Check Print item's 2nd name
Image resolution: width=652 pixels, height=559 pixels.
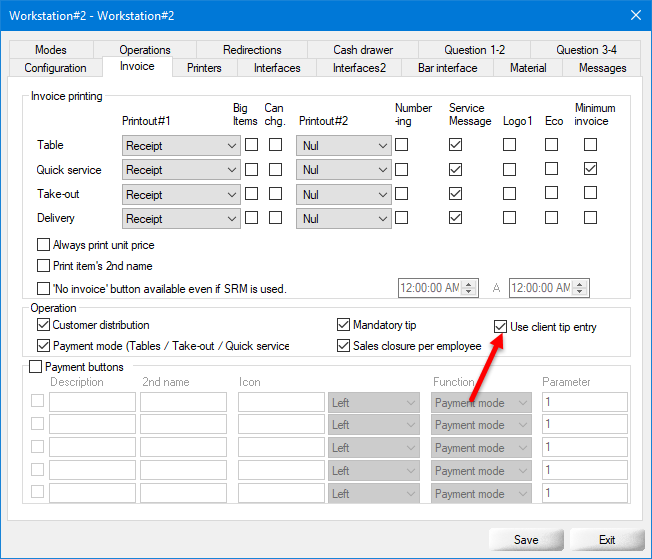[x=43, y=266]
